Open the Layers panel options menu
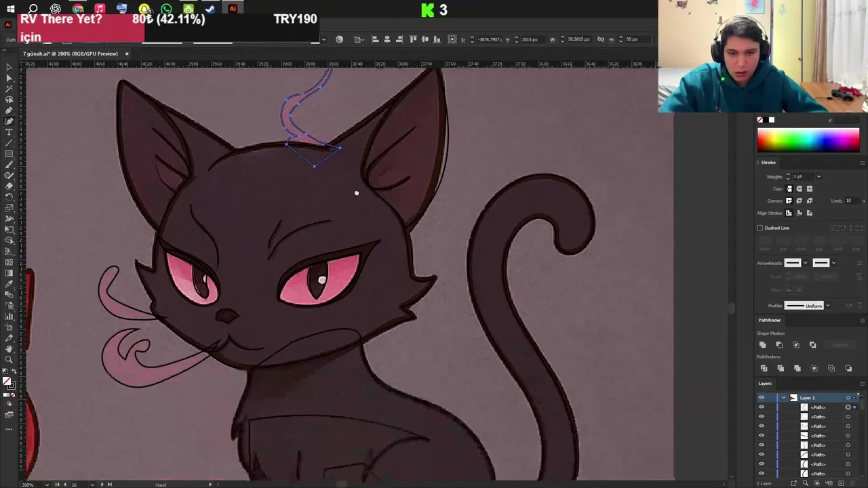The image size is (868, 488). [x=862, y=384]
